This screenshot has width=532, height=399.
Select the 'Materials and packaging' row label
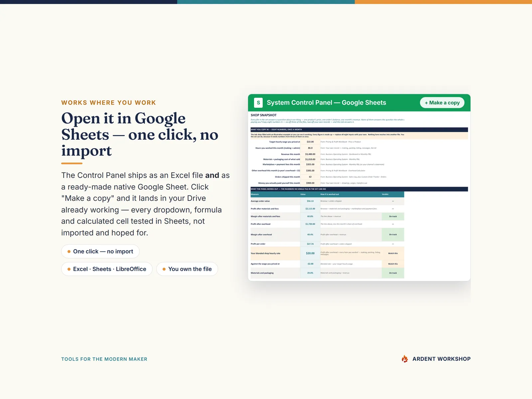(x=262, y=273)
